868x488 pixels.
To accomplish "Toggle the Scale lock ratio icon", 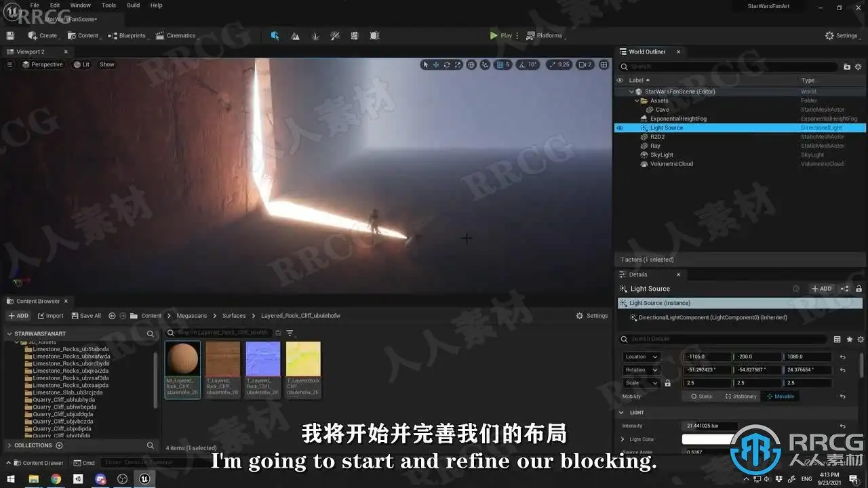I will pos(667,383).
